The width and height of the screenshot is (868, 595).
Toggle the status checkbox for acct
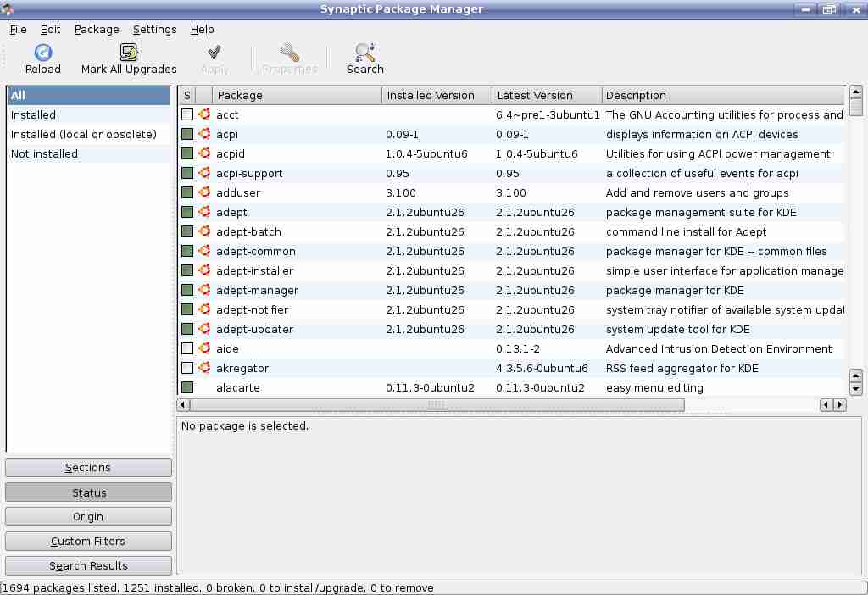click(x=187, y=114)
